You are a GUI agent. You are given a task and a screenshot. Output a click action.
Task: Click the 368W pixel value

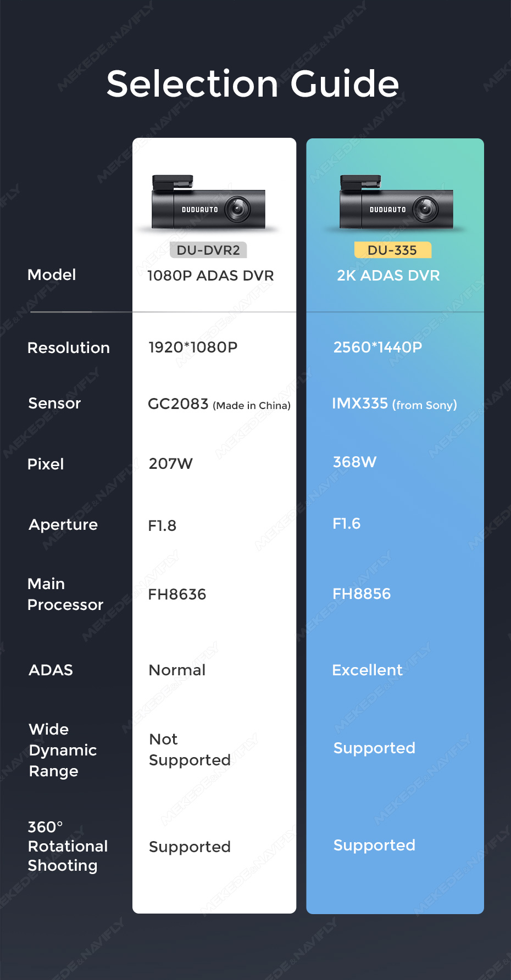pos(355,462)
